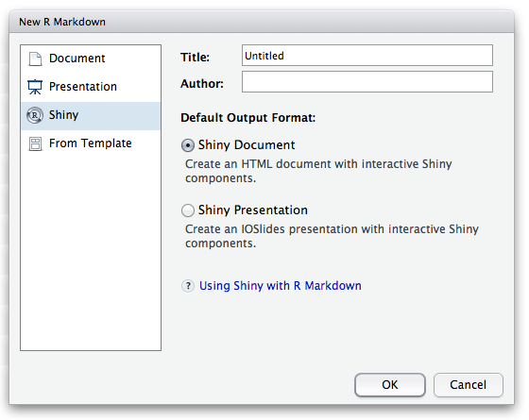Screen dimensions: 529x420
Task: Click the Shiny Document option label
Action: (x=247, y=145)
